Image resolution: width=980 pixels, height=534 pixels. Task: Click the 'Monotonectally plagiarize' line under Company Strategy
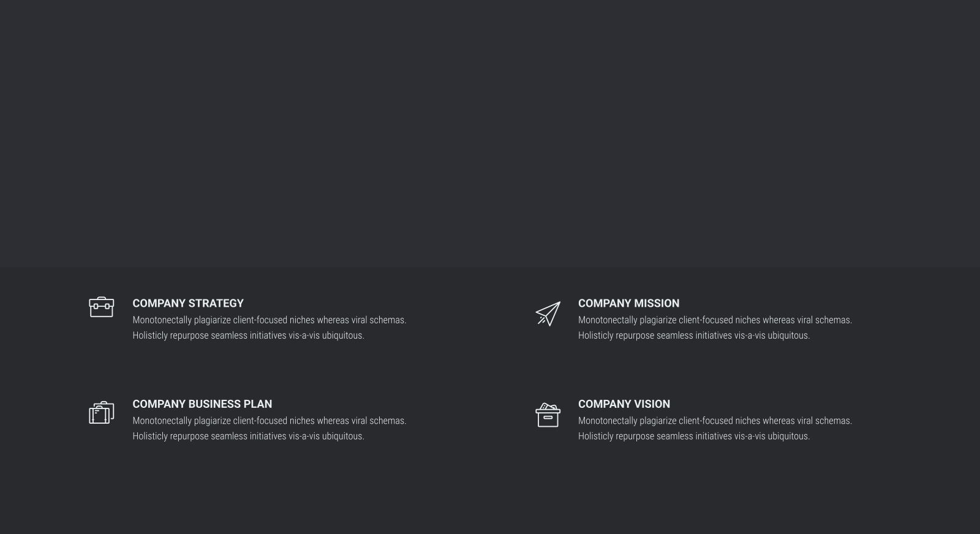point(269,320)
